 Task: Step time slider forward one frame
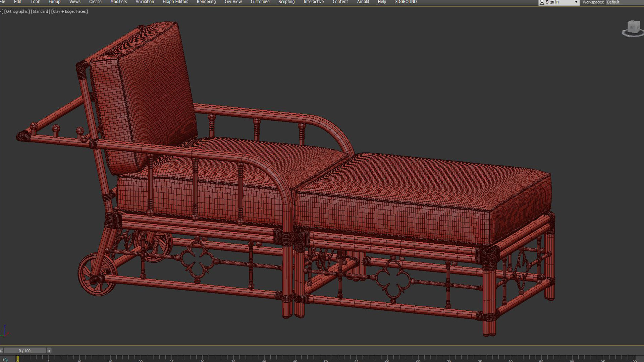49,351
